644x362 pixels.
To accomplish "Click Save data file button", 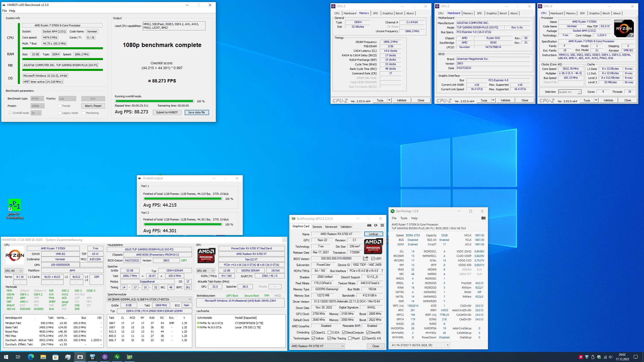I will [196, 112].
